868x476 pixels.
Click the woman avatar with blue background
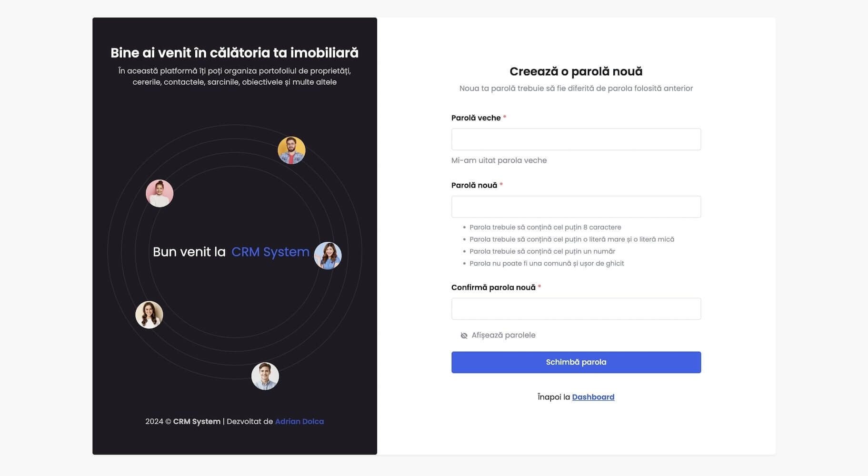tap(328, 256)
